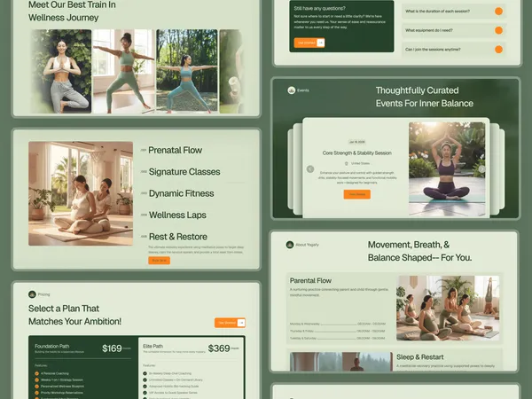Click the third dark checkmark in Elite Path features
532x399 pixels.
[x=145, y=387]
